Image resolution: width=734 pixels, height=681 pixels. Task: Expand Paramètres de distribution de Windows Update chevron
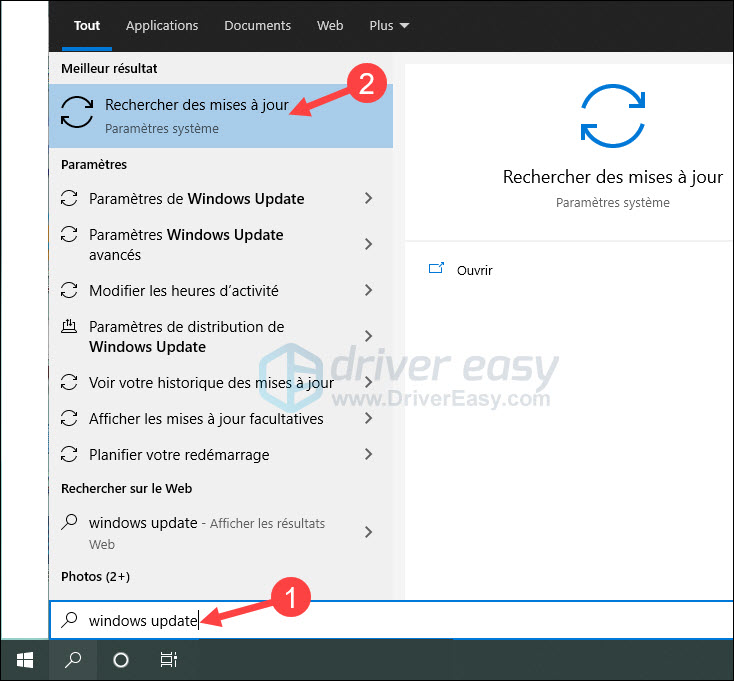368,336
